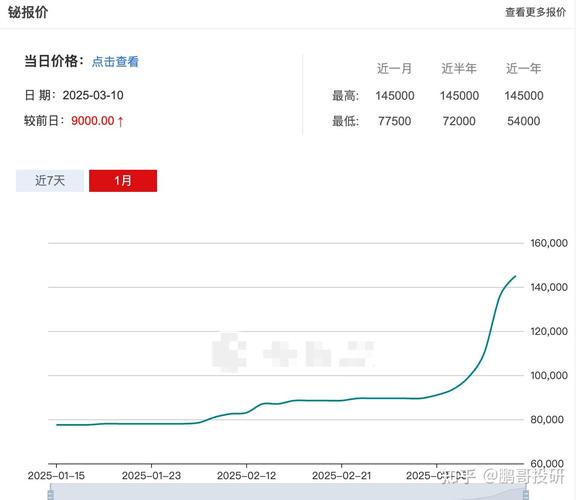Click the 160,000 axis label
Image resolution: width=579 pixels, height=500 pixels.
click(549, 243)
